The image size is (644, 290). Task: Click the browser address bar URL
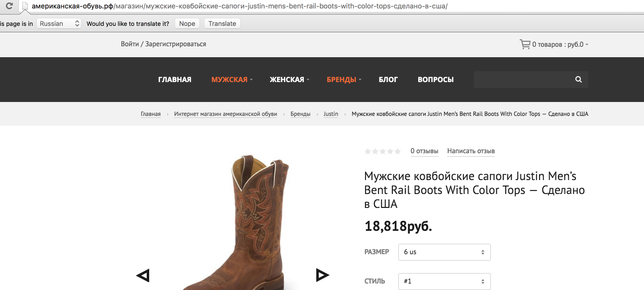tap(239, 7)
